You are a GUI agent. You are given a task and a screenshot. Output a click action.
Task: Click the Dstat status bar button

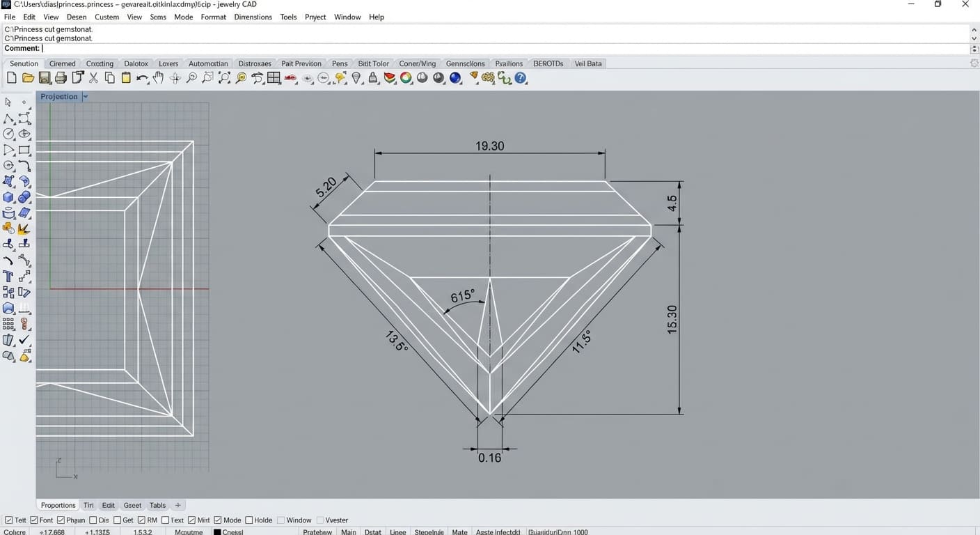[373, 532]
